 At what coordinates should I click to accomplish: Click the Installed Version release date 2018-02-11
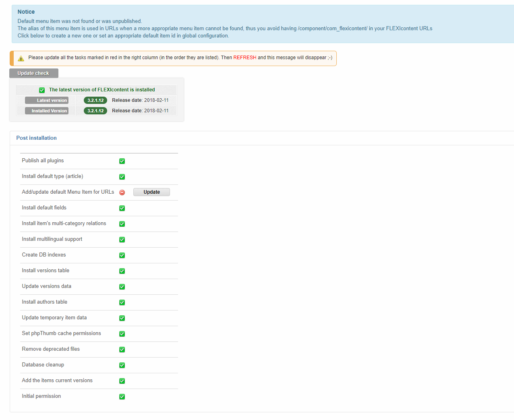pyautogui.click(x=156, y=111)
